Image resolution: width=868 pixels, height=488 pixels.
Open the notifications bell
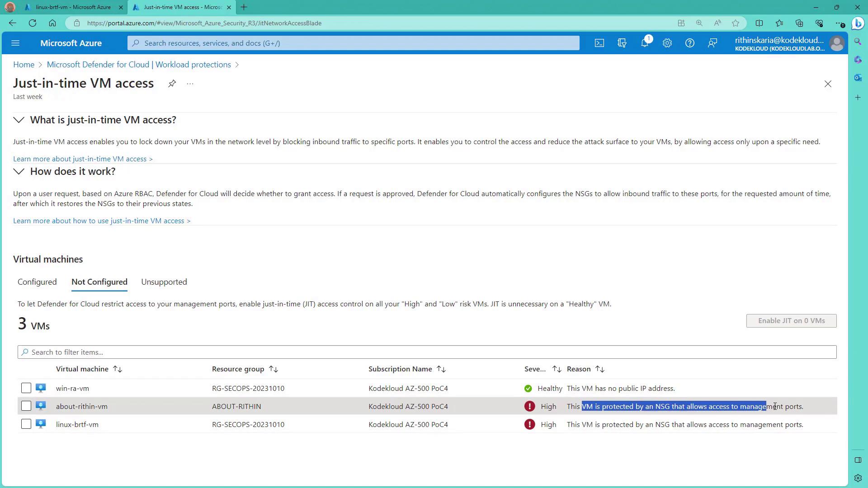click(x=645, y=43)
